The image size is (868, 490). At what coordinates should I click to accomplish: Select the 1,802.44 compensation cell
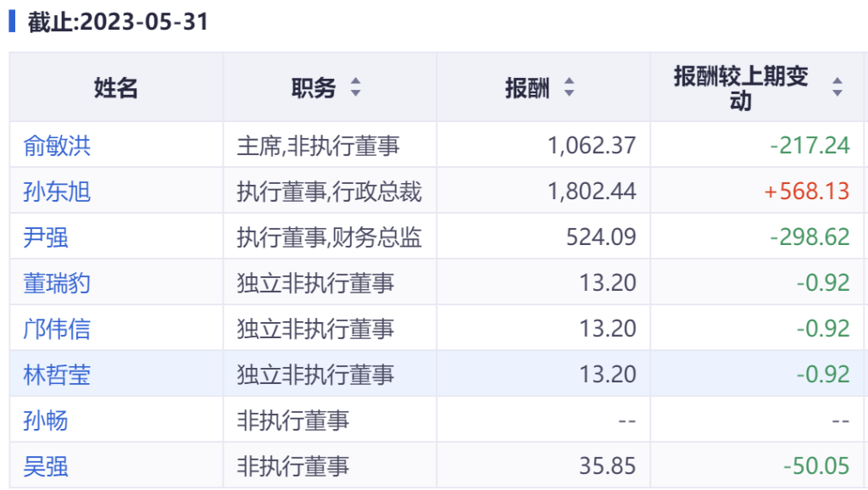(592, 192)
